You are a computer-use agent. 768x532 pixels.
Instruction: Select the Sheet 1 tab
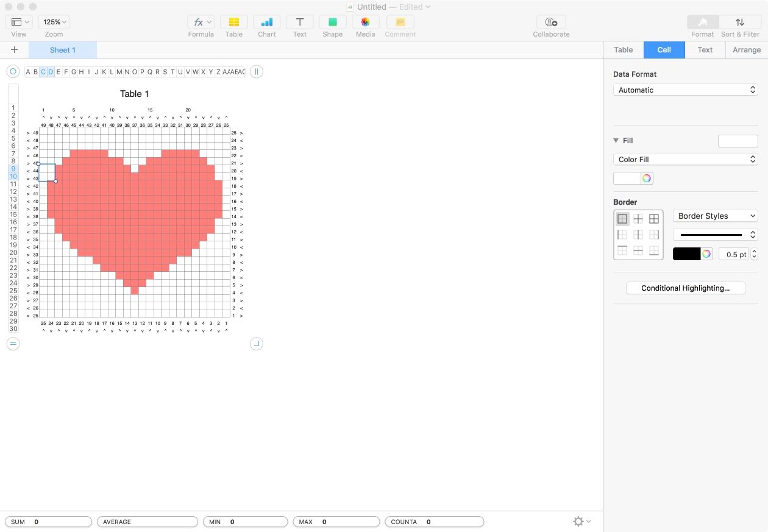62,50
